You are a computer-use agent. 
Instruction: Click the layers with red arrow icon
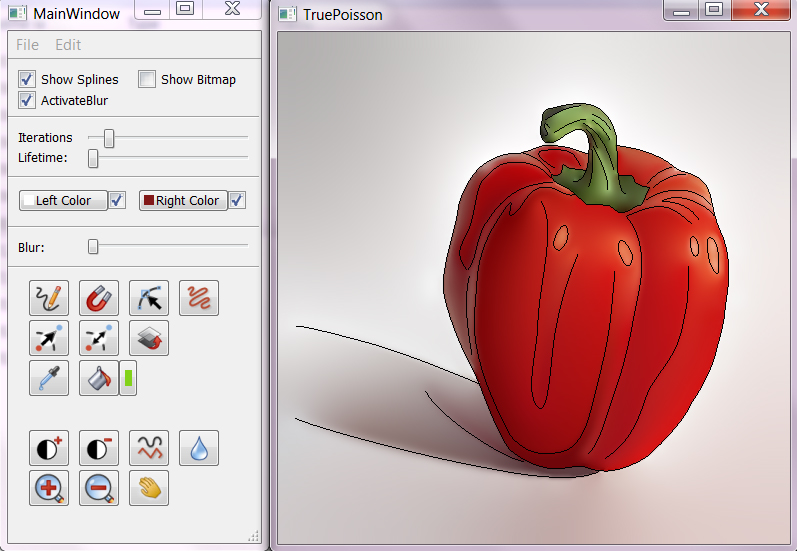click(149, 338)
